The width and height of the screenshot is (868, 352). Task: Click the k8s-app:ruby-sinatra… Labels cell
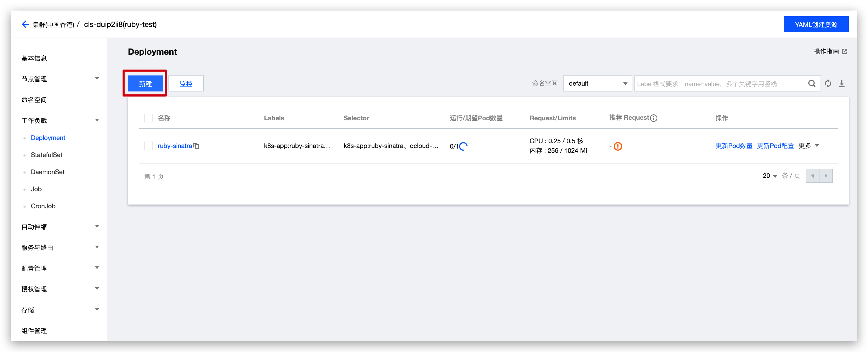click(x=297, y=146)
